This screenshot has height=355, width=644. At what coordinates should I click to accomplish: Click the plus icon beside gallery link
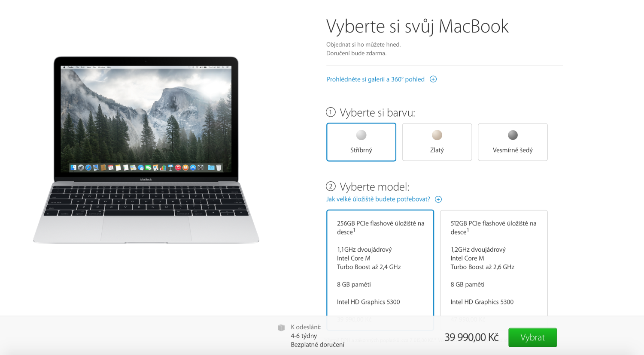click(x=433, y=79)
